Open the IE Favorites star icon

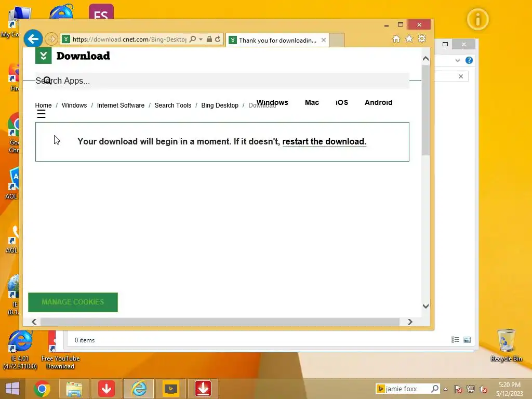click(x=409, y=38)
